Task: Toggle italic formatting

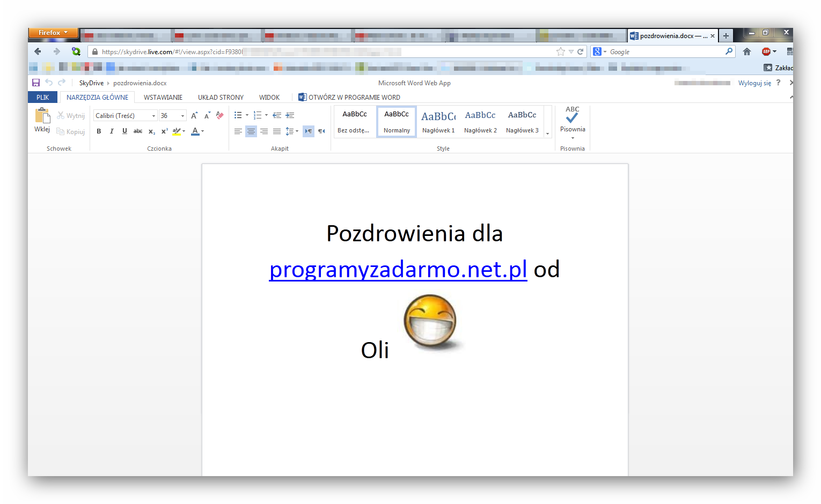Action: click(x=112, y=131)
